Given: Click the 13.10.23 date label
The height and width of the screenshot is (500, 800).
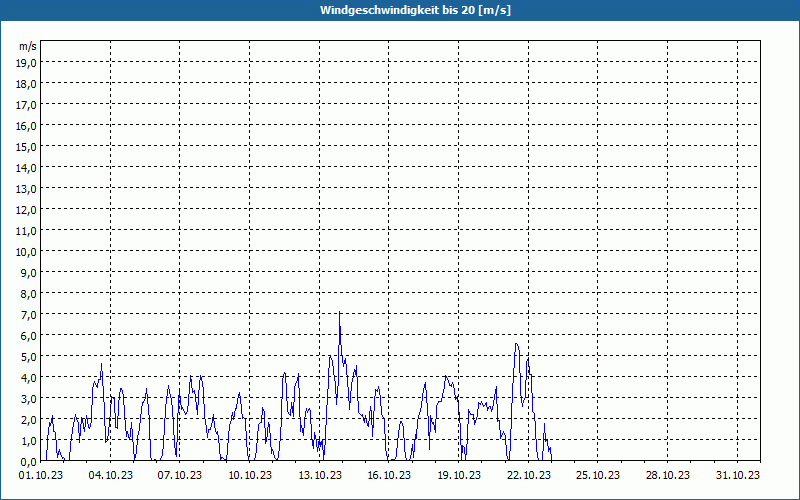Looking at the screenshot, I should pos(320,476).
